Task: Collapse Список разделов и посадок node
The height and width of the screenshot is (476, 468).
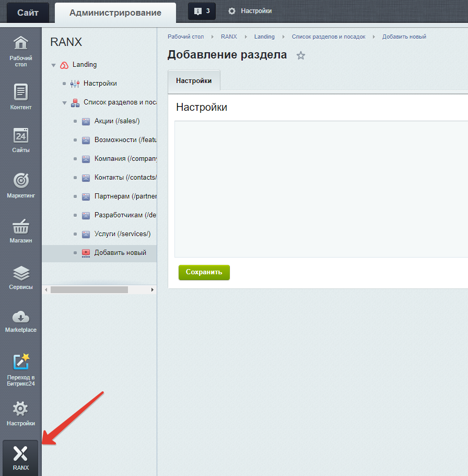Action: [x=64, y=103]
